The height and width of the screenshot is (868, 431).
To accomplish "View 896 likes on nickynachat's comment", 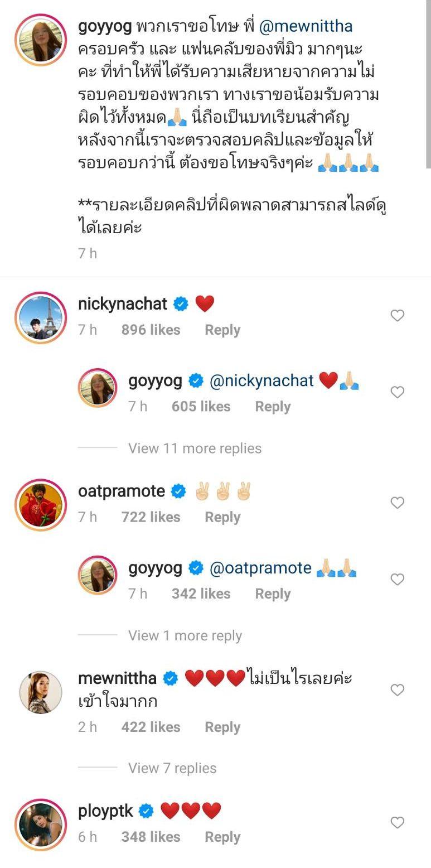I will [x=151, y=330].
